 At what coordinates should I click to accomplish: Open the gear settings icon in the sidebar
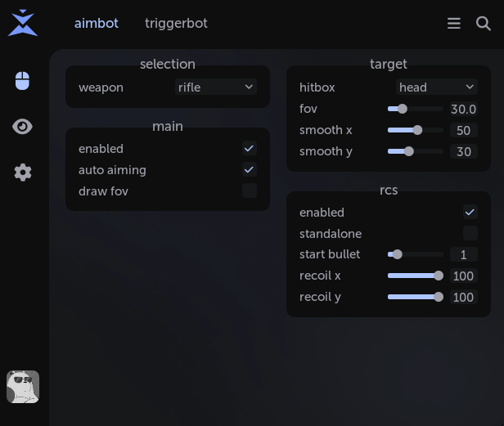[23, 173]
